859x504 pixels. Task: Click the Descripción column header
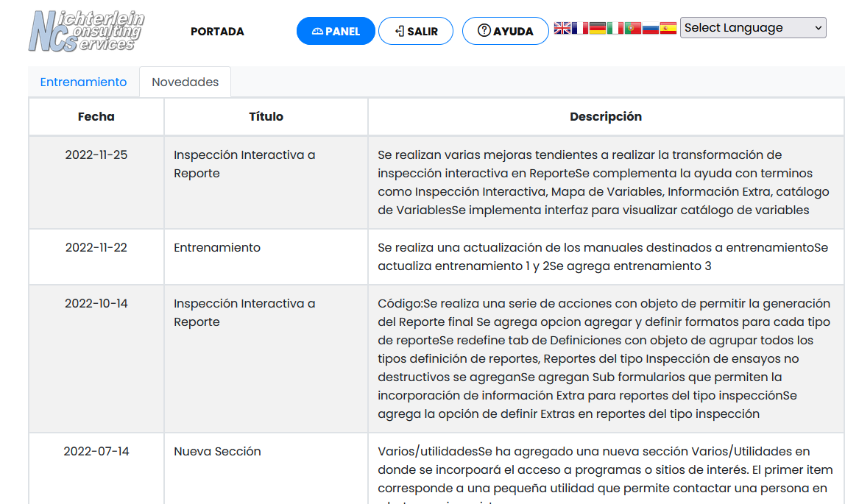[x=605, y=117]
